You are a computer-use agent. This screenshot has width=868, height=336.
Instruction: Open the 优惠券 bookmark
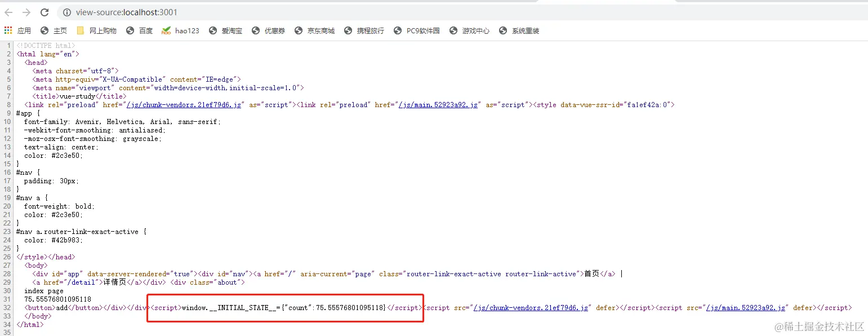(269, 30)
